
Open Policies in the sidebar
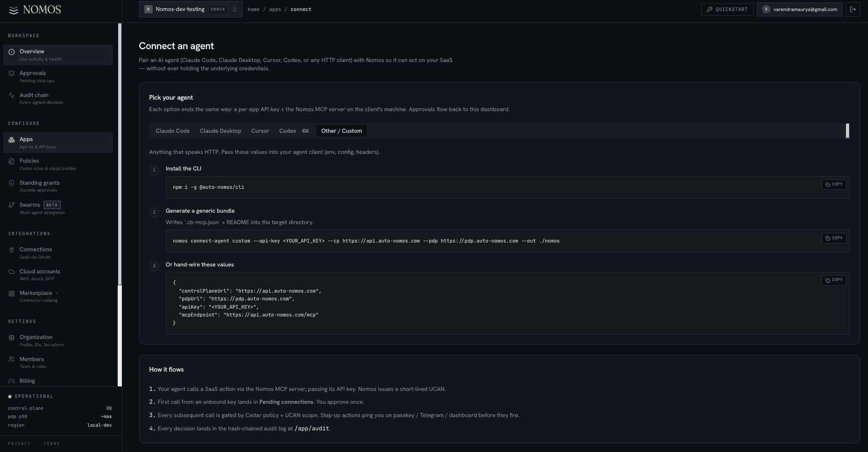tap(58, 164)
